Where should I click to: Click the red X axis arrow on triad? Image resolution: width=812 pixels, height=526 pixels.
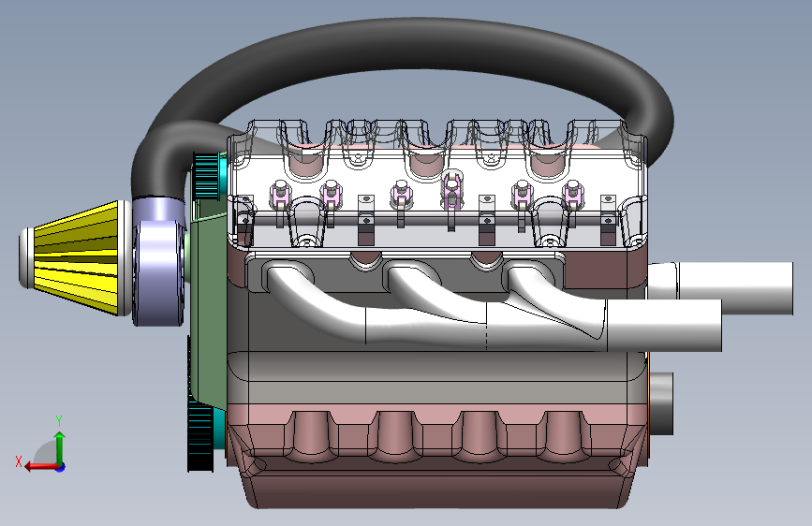click(x=41, y=467)
